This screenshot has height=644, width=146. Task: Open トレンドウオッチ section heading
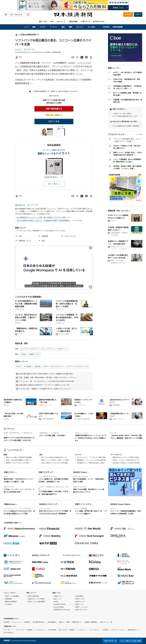click(16, 450)
